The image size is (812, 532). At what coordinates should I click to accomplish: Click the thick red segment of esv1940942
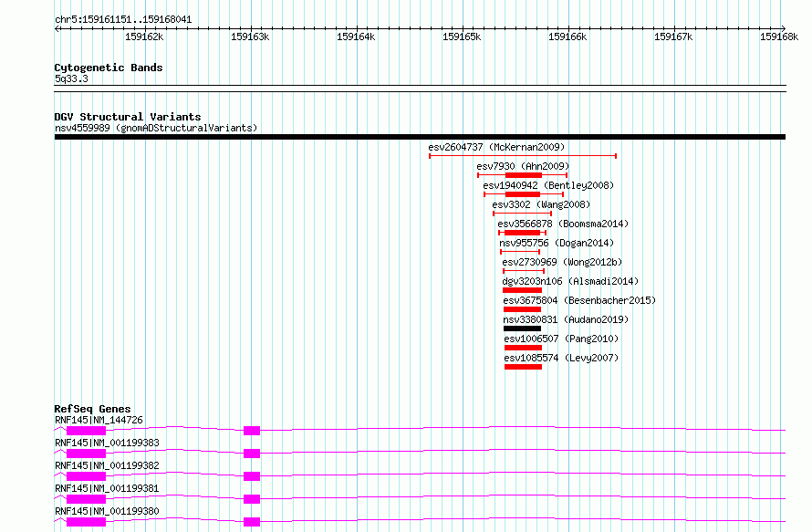click(x=523, y=194)
